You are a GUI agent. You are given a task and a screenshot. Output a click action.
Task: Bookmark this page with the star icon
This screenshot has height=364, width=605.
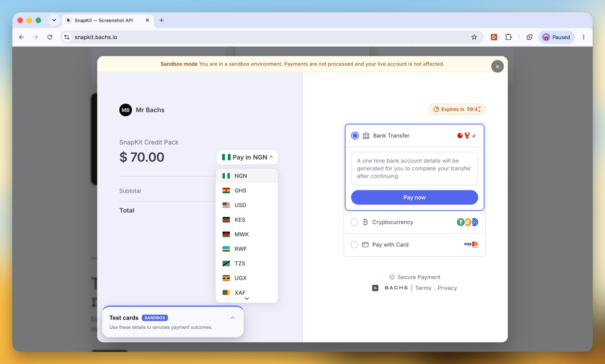coord(474,37)
